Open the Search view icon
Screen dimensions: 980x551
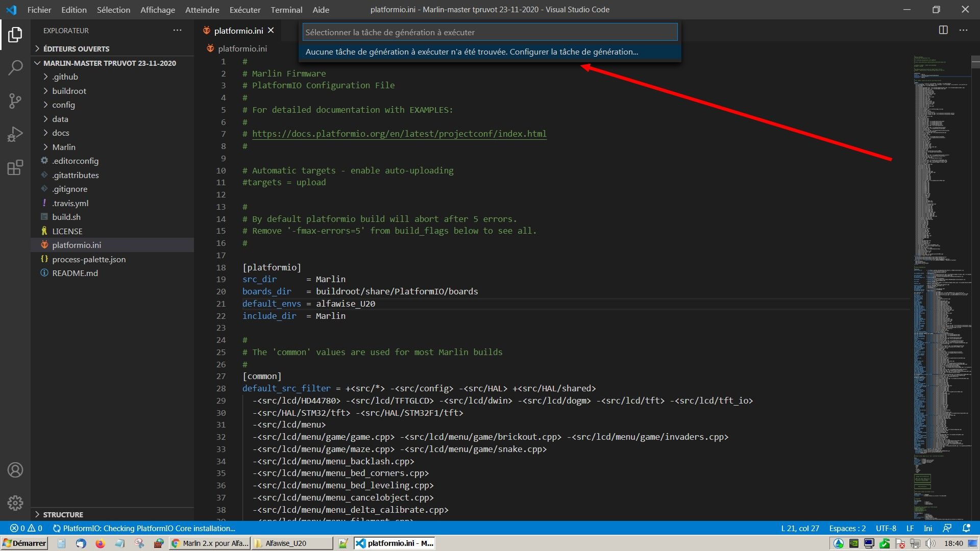(x=15, y=67)
